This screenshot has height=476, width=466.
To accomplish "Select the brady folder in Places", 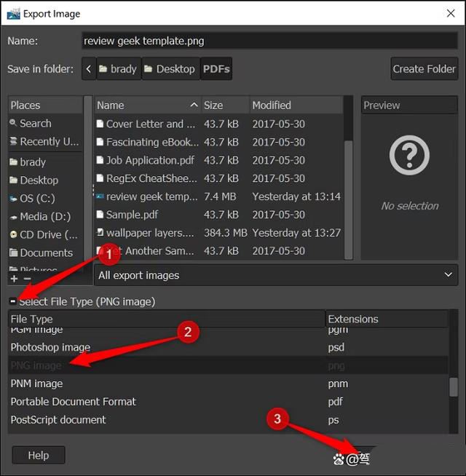I will [x=33, y=162].
